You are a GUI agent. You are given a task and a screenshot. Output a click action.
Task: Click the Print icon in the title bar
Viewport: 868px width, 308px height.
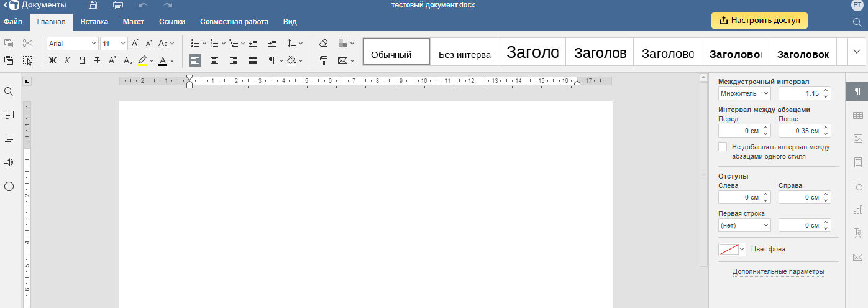pyautogui.click(x=118, y=5)
